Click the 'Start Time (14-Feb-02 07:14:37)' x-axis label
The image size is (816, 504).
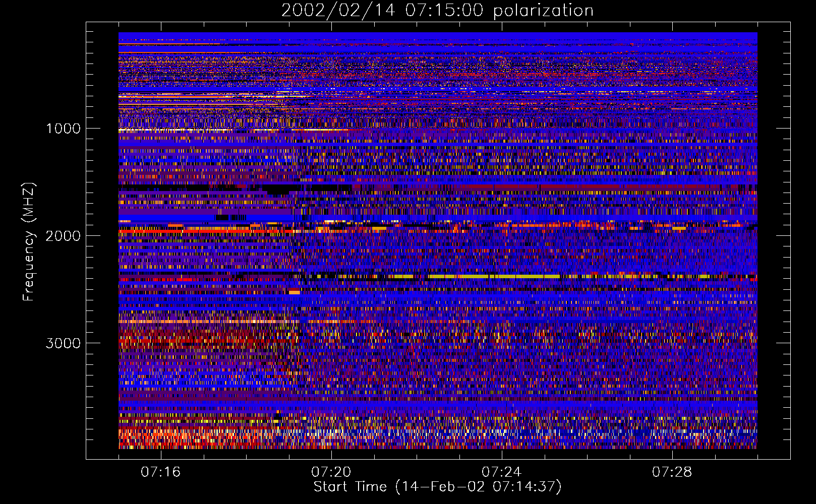pyautogui.click(x=437, y=487)
